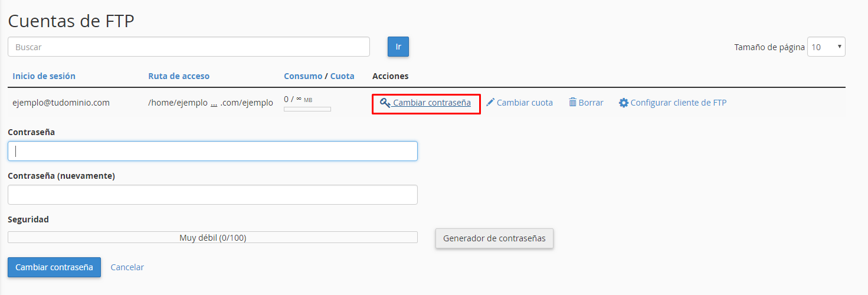
Task: Sort accounts by Consumo header
Action: (x=303, y=76)
